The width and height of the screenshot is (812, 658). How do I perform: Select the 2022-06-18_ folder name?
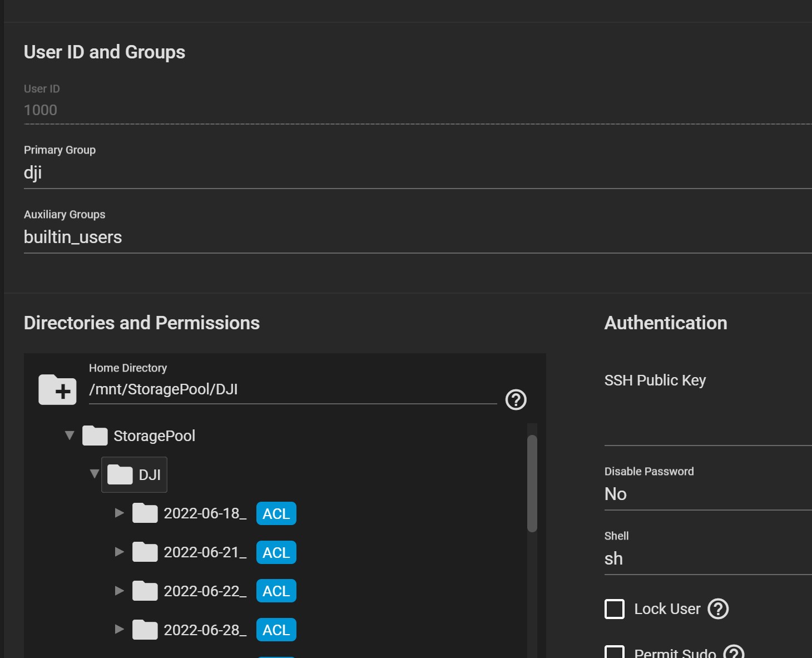(205, 513)
